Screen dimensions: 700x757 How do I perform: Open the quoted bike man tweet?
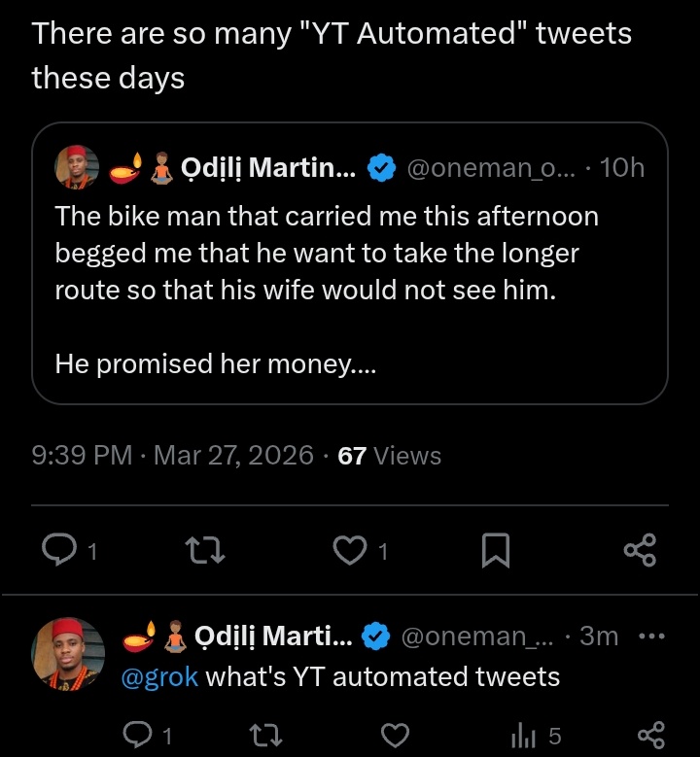[350, 290]
